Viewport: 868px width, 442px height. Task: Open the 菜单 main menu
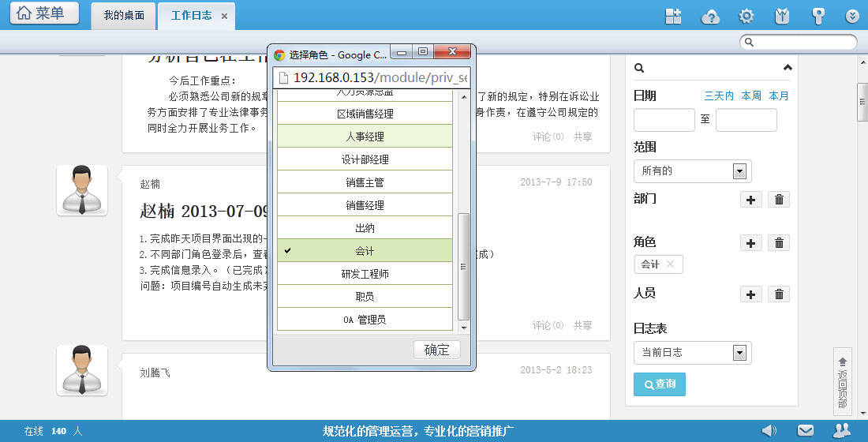(44, 13)
